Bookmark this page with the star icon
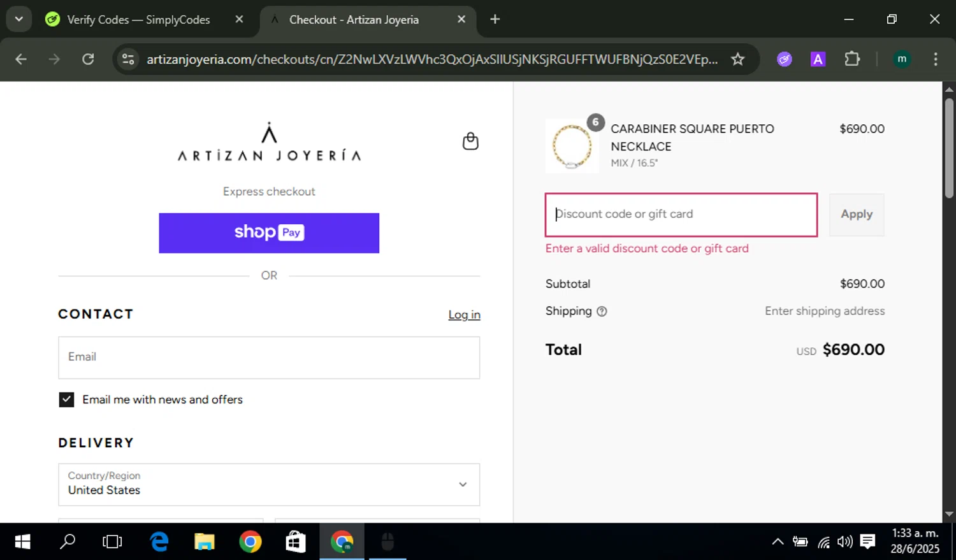This screenshot has height=560, width=956. pos(737,59)
